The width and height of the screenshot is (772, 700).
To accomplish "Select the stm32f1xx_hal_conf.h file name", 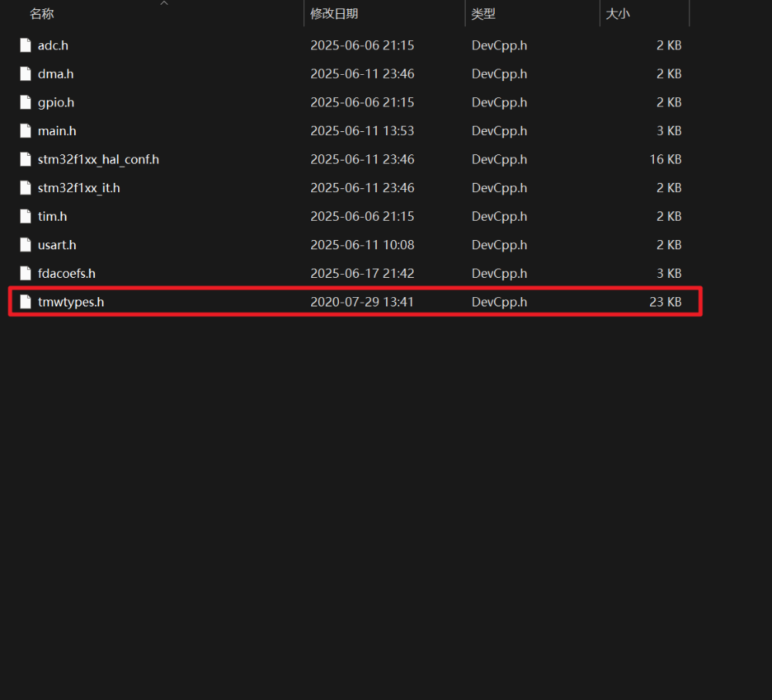I will click(99, 160).
